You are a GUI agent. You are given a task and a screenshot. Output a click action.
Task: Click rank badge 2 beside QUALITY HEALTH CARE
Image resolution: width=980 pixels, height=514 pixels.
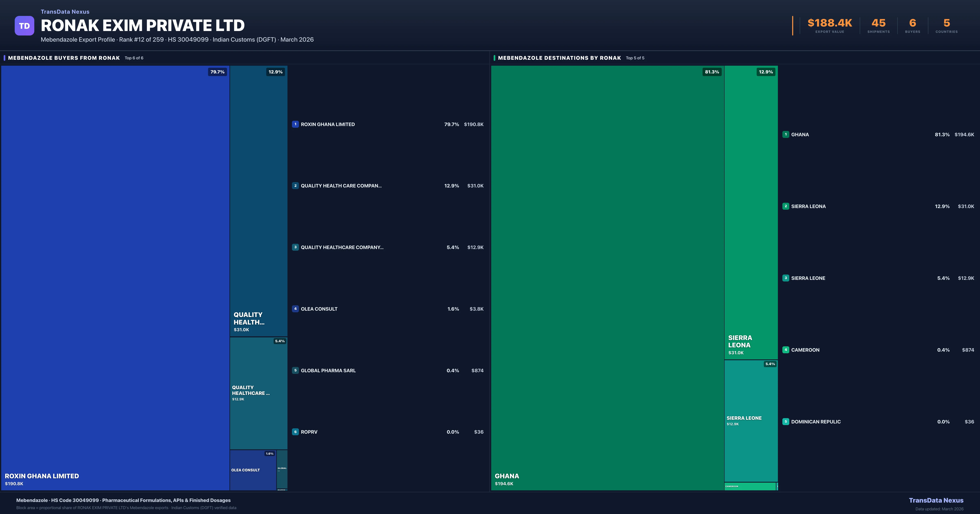point(295,186)
